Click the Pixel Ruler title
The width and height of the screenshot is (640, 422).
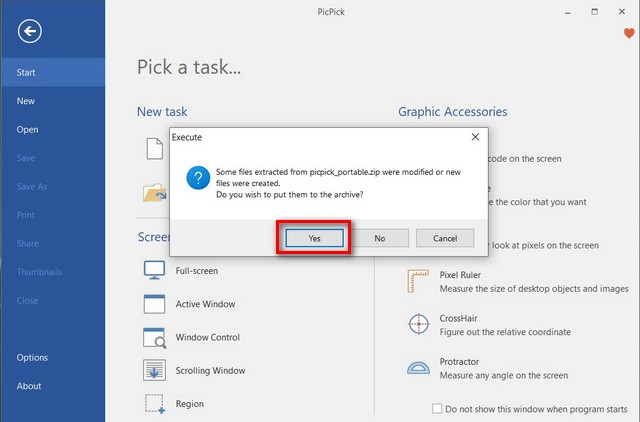(460, 275)
